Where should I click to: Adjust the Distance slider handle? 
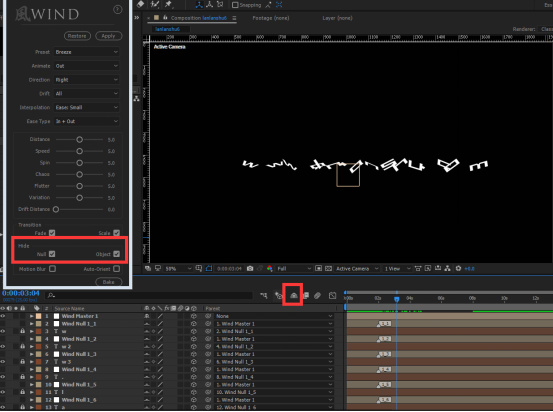point(80,140)
